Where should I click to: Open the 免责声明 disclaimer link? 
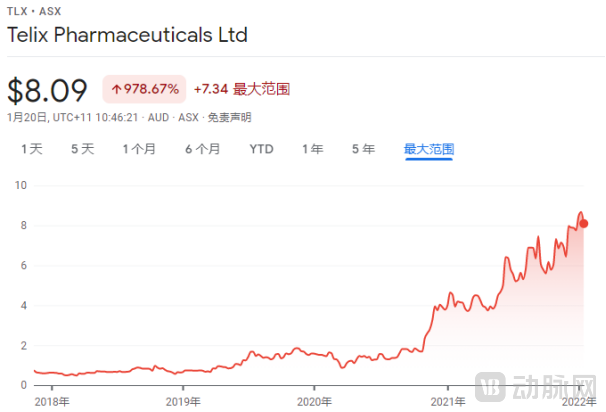[x=228, y=117]
